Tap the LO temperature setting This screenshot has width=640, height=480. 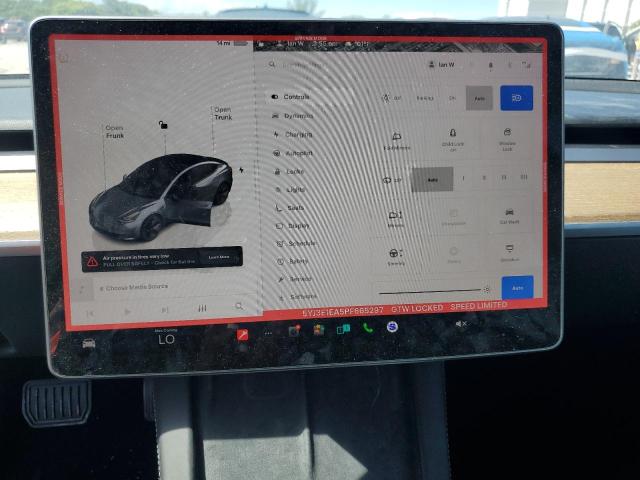pyautogui.click(x=166, y=339)
